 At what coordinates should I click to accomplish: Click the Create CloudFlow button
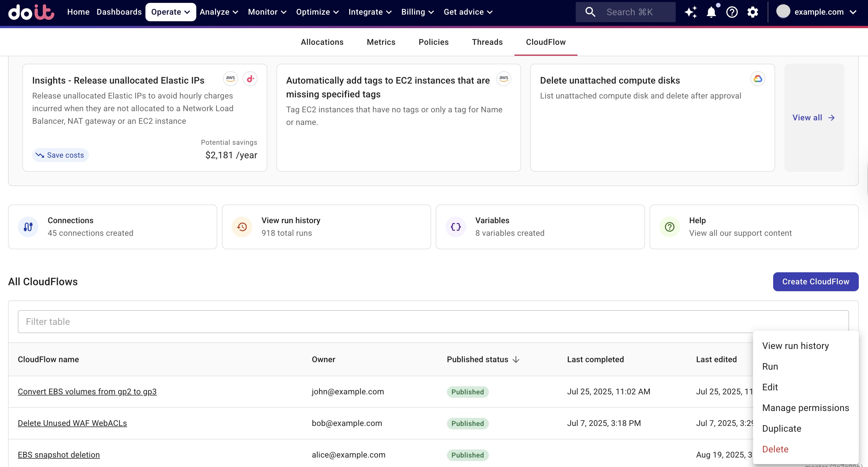tap(815, 281)
